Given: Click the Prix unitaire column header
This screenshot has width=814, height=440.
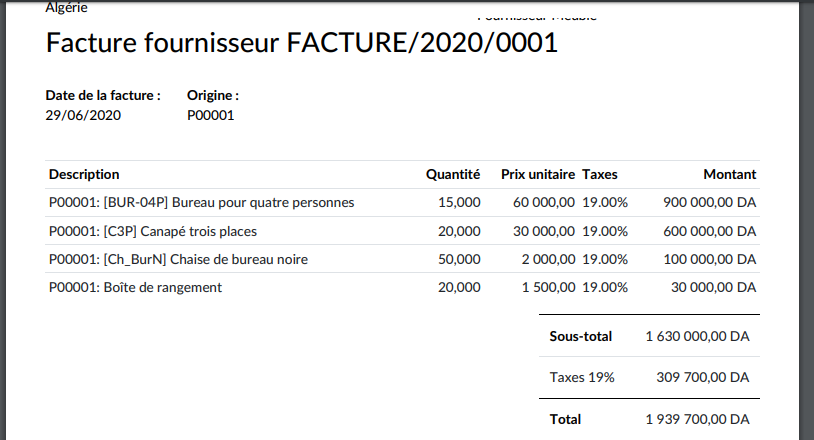Looking at the screenshot, I should click(x=537, y=174).
